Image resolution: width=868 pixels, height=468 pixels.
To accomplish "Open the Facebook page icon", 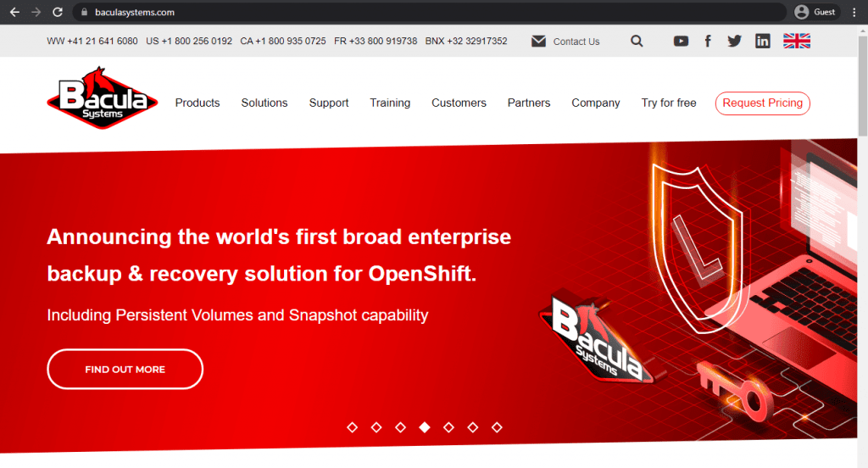I will coord(708,41).
